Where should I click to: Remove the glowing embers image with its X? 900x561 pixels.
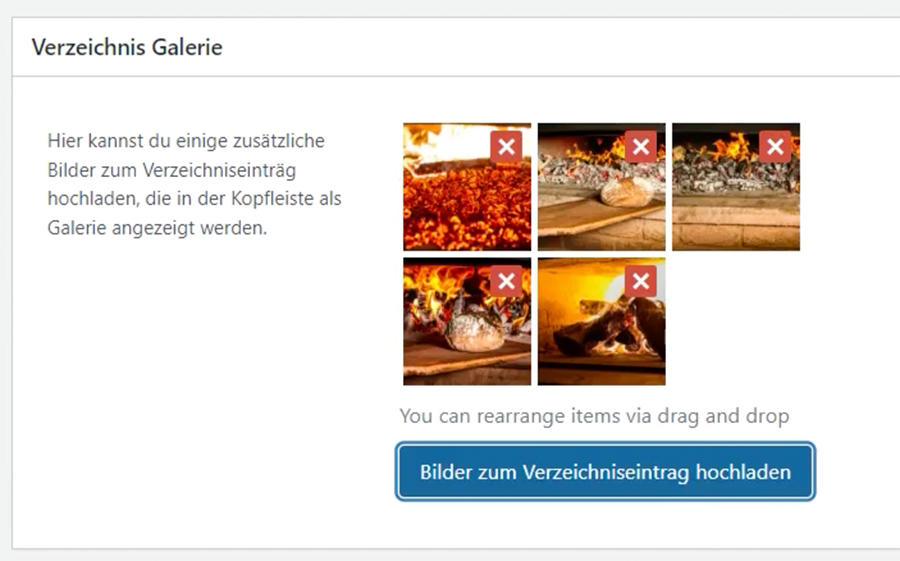506,147
